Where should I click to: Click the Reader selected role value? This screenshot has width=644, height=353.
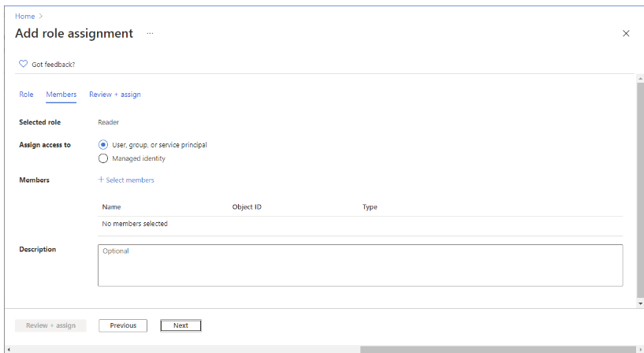[x=109, y=122]
